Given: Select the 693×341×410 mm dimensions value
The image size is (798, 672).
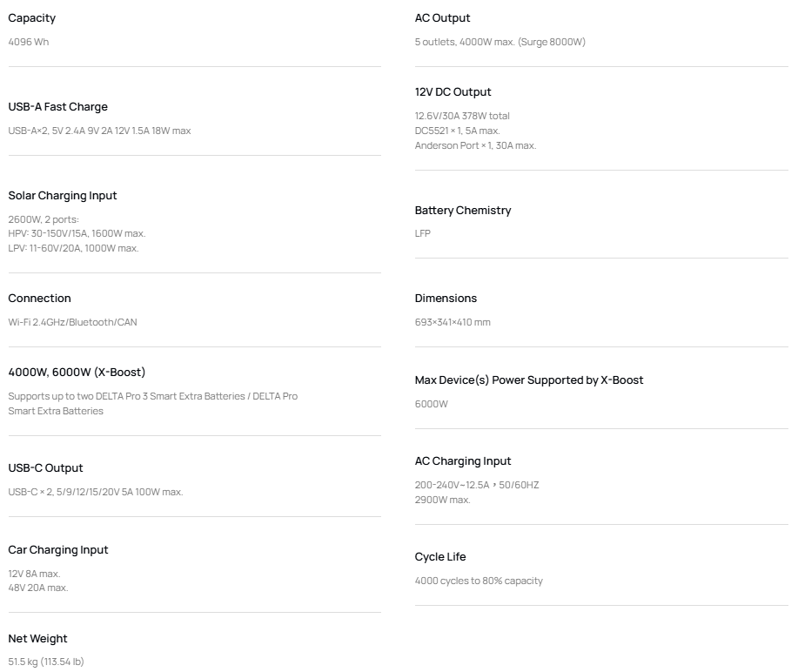Looking at the screenshot, I should (x=453, y=322).
